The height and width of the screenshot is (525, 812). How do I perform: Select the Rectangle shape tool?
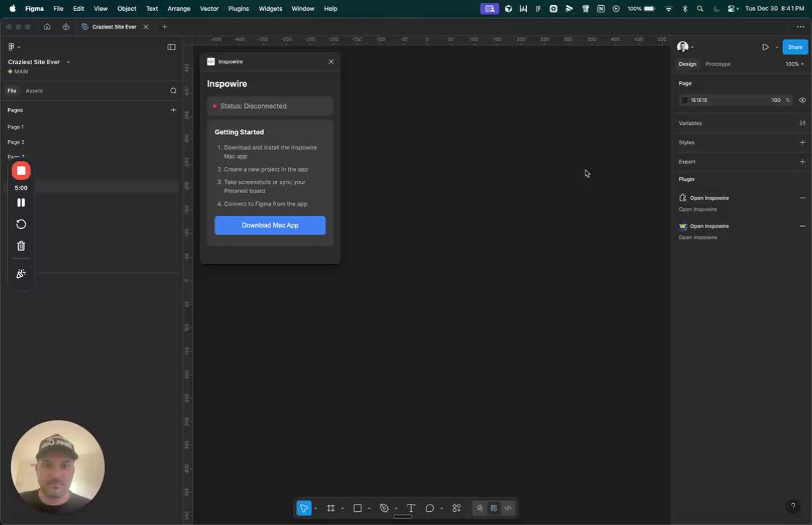coord(357,508)
